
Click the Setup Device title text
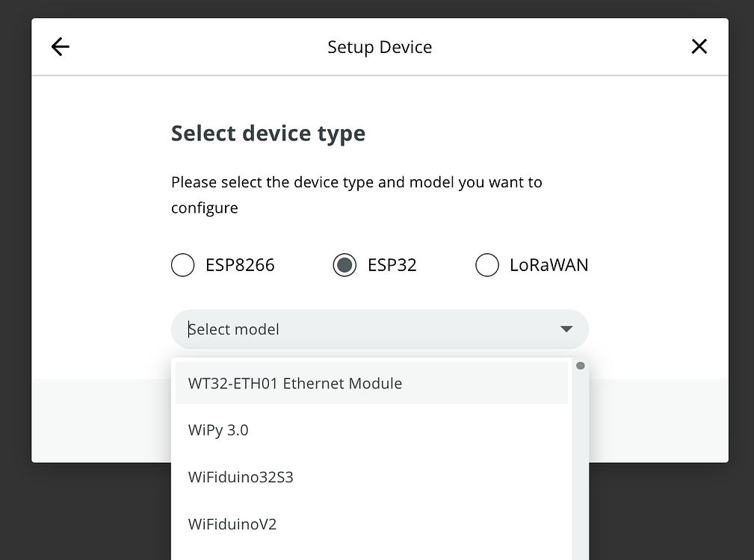[380, 46]
